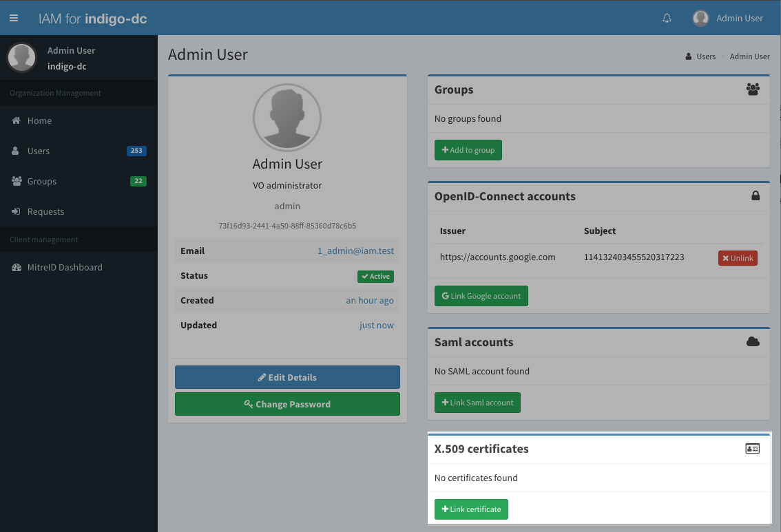Click the Users breadcrumb link
Viewport: 781px width, 532px height.
point(705,56)
